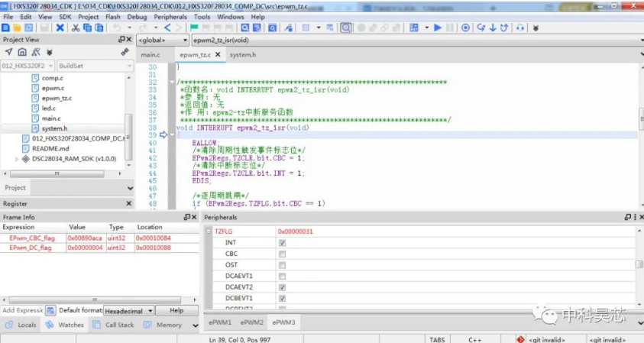Open the SDK menu
644x343 pixels.
click(x=65, y=17)
